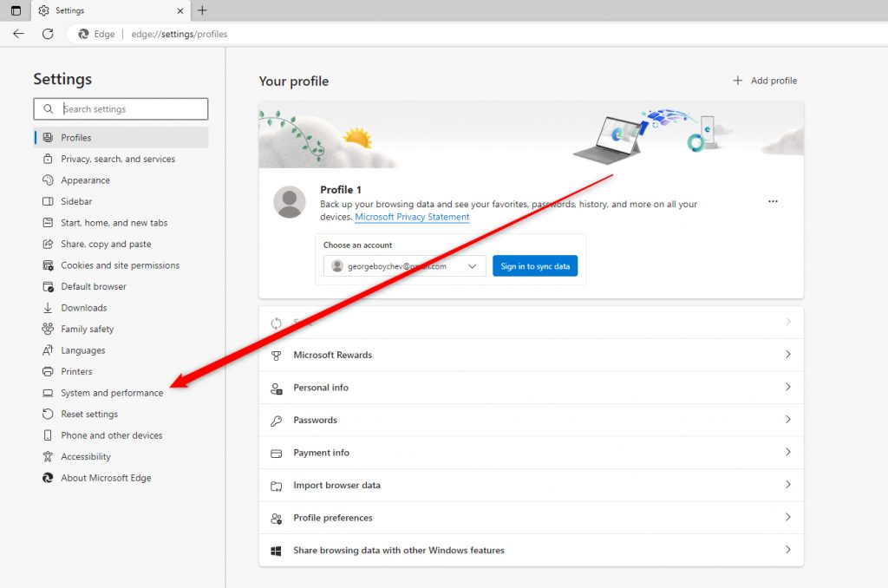The width and height of the screenshot is (888, 588).
Task: Click Add profile at the top right
Action: click(x=765, y=80)
